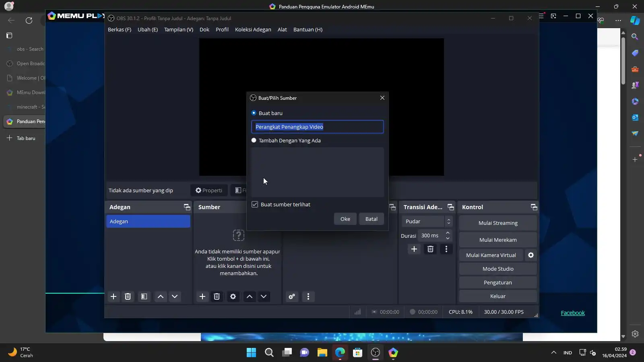This screenshot has height=362, width=644.
Task: Open the Dok menu
Action: pyautogui.click(x=204, y=29)
